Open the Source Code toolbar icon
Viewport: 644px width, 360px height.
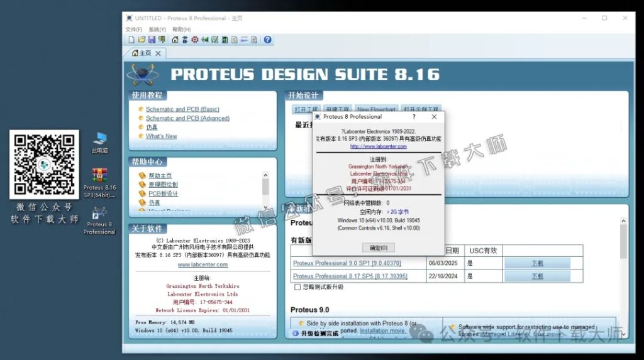point(245,40)
